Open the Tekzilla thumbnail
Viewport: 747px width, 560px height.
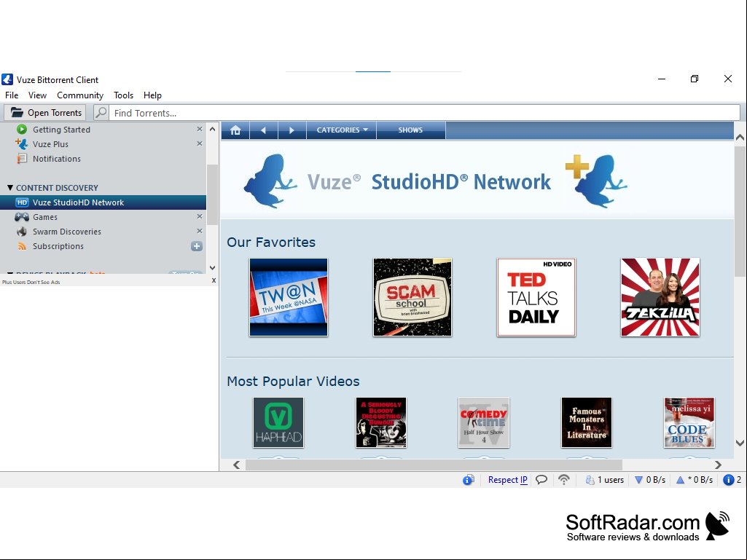660,297
